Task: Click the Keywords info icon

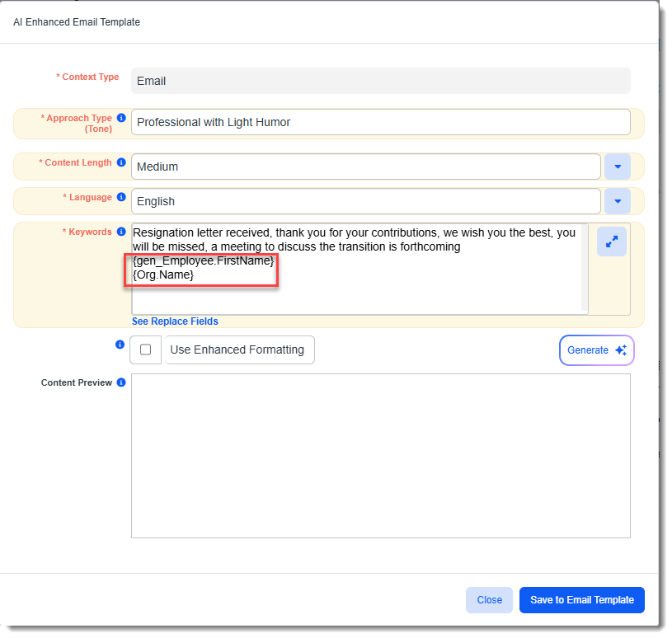Action: pos(121,232)
